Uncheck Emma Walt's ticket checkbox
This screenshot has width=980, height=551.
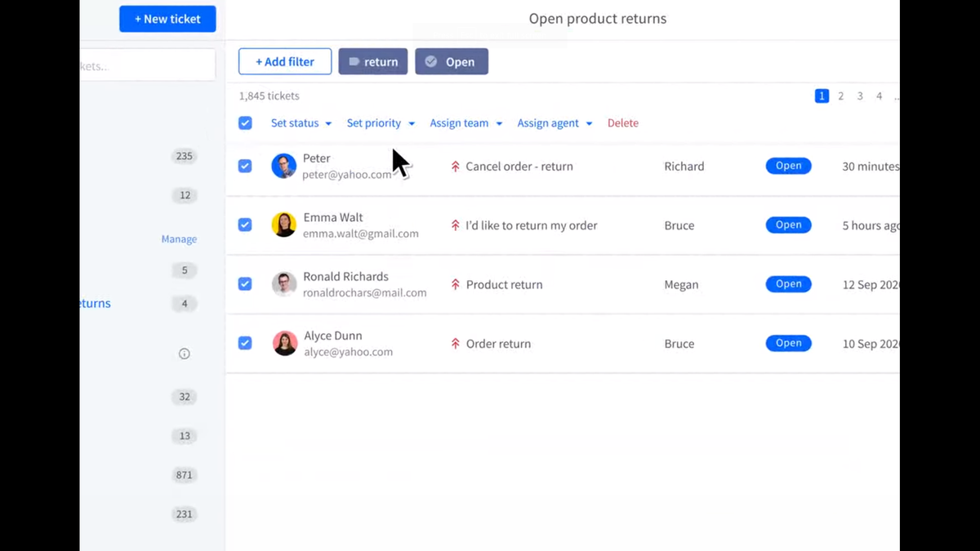pos(245,224)
